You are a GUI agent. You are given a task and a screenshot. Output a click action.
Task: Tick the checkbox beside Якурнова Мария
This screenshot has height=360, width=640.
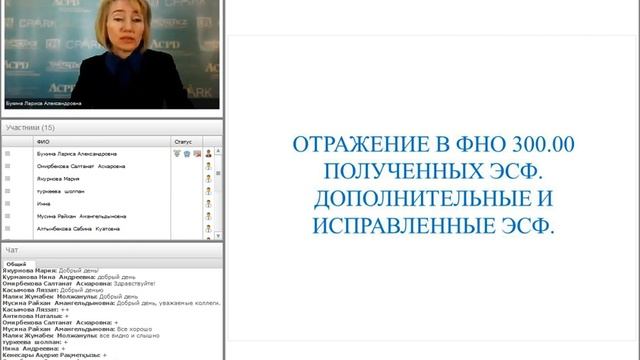click(7, 178)
